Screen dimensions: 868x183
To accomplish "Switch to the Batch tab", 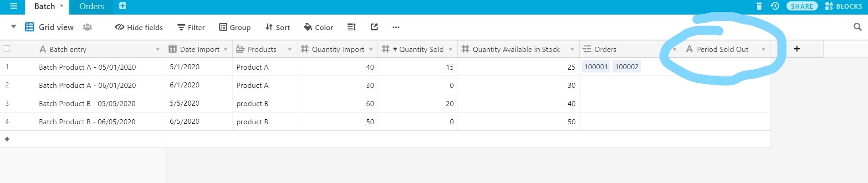I will [45, 6].
